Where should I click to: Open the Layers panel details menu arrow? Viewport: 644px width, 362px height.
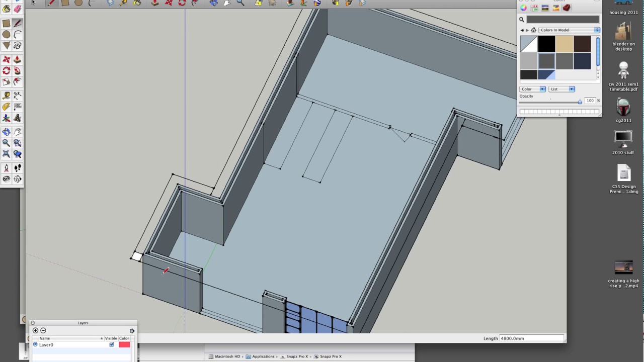click(x=132, y=331)
